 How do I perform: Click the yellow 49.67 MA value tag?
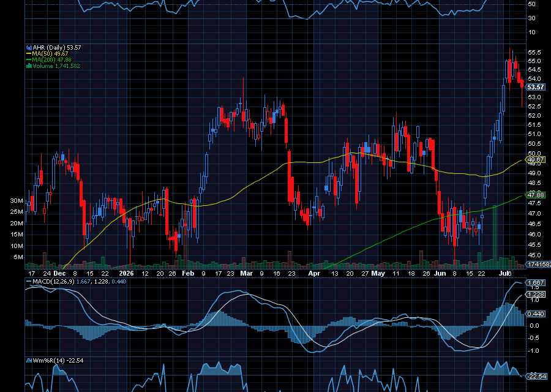click(x=536, y=160)
